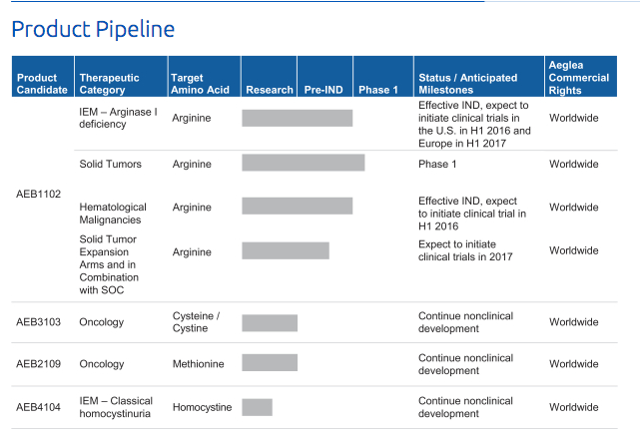640x440 pixels.
Task: Click the 'Product Pipeline' title
Action: 93,29
